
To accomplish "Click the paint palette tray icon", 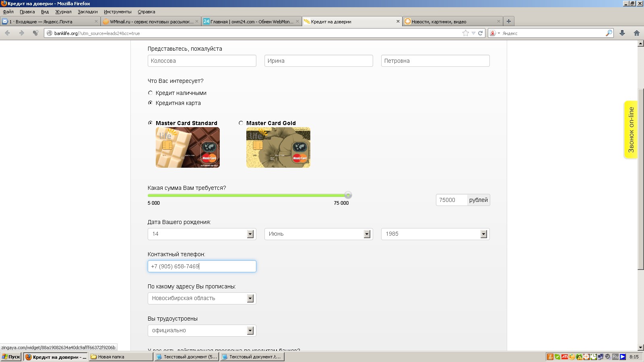I will pyautogui.click(x=572, y=357).
